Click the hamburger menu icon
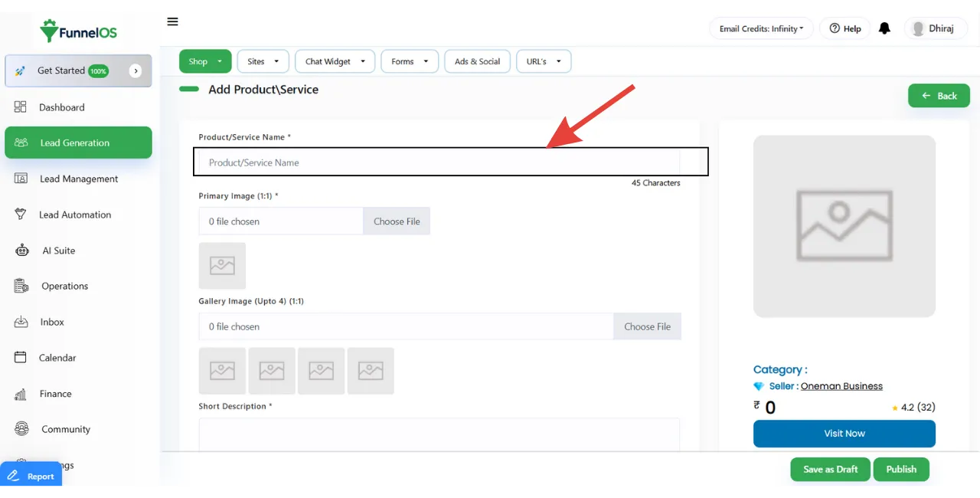The width and height of the screenshot is (980, 498). click(x=172, y=21)
